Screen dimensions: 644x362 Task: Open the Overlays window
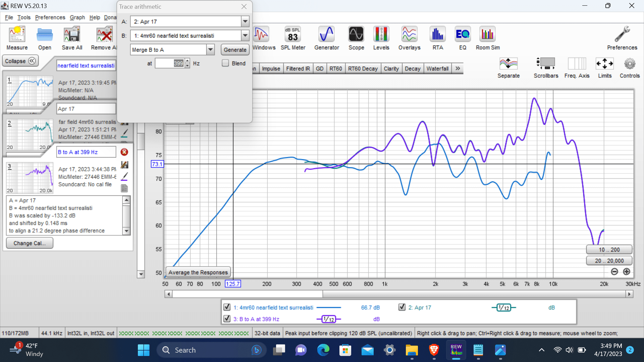coord(409,38)
